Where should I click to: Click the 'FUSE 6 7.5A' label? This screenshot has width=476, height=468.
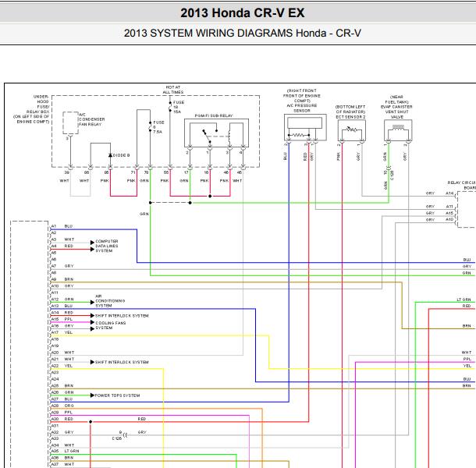(158, 127)
